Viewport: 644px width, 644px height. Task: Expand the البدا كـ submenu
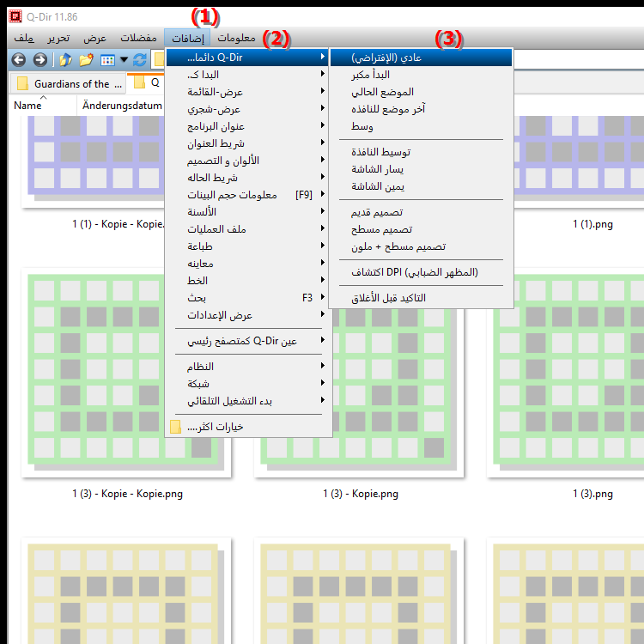(247, 75)
